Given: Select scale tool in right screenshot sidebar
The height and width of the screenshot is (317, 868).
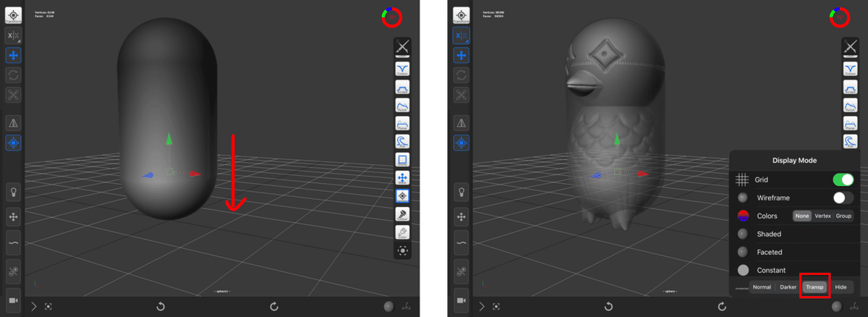Looking at the screenshot, I should (461, 95).
